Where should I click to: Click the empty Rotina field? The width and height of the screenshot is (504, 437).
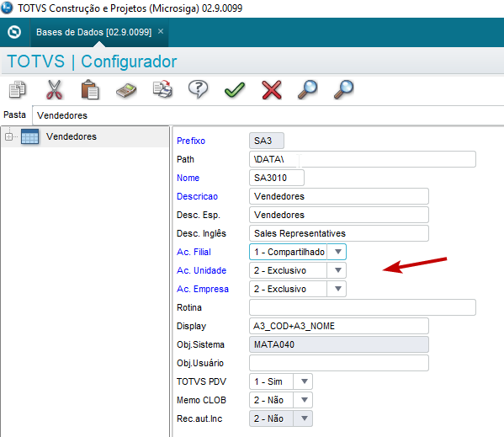363,307
